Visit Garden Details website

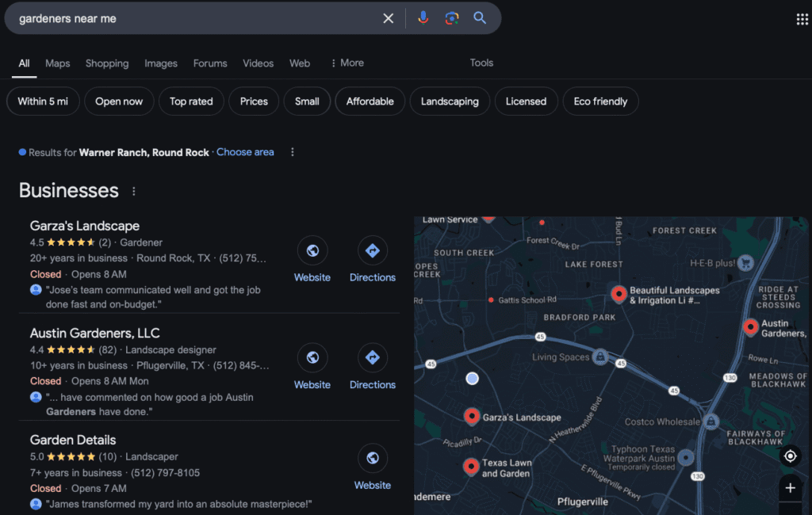point(372,459)
